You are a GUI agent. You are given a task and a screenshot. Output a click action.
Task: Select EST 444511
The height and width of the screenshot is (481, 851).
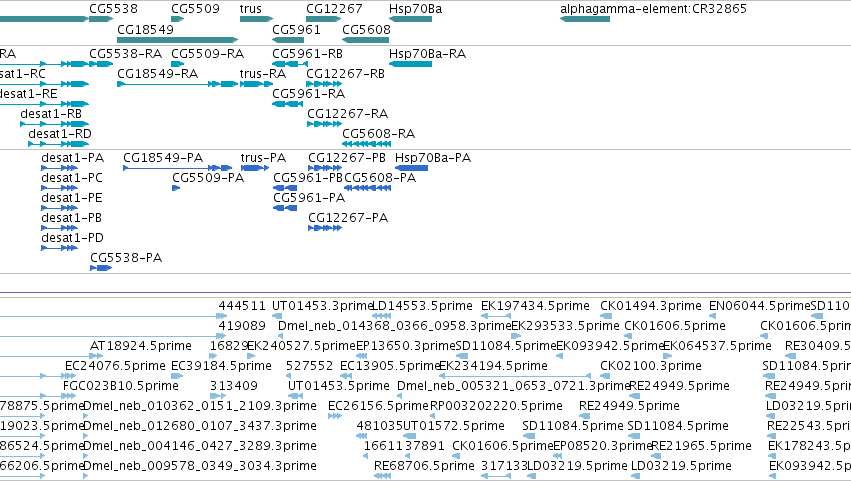[242, 306]
